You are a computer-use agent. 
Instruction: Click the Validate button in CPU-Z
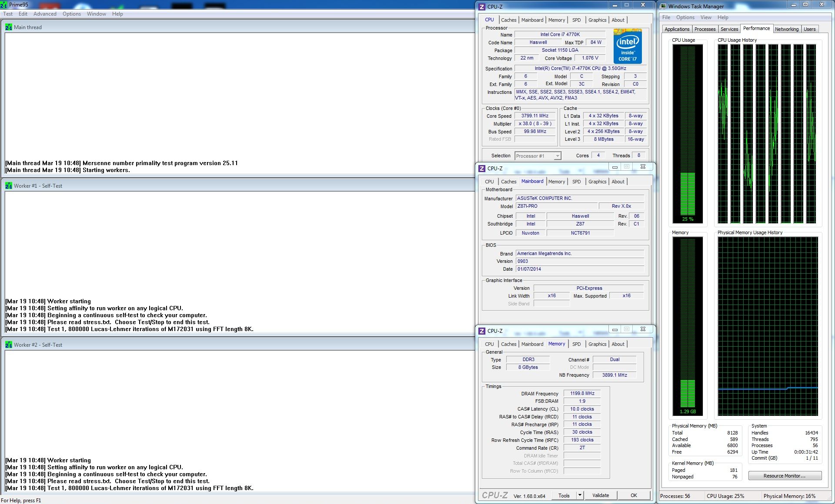click(x=601, y=495)
